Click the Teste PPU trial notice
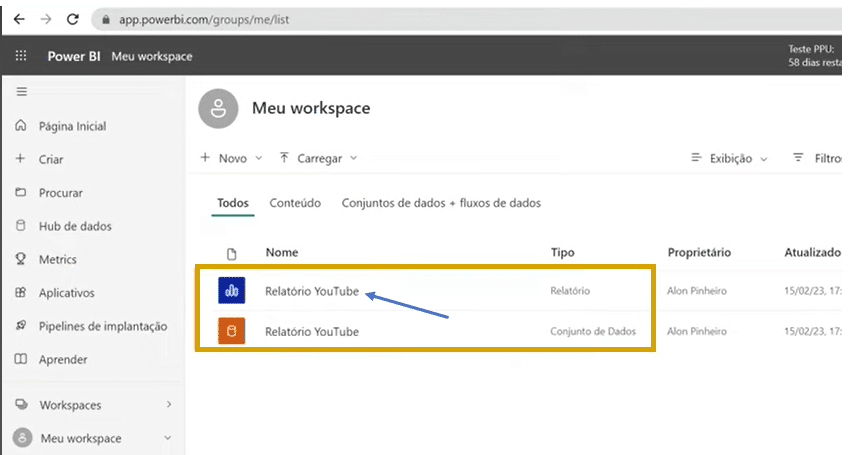The height and width of the screenshot is (455, 863). pyautogui.click(x=814, y=56)
